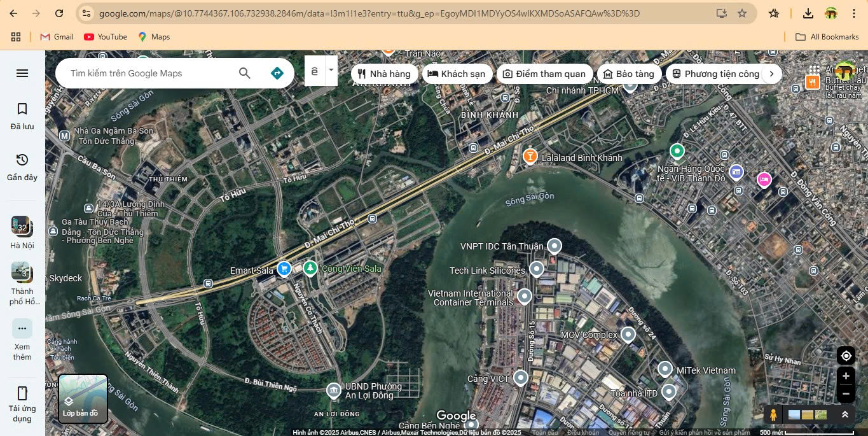Image resolution: width=868 pixels, height=436 pixels.
Task: Click the Nhà Ga Ngầm Ba Son metro icon
Action: click(x=64, y=136)
